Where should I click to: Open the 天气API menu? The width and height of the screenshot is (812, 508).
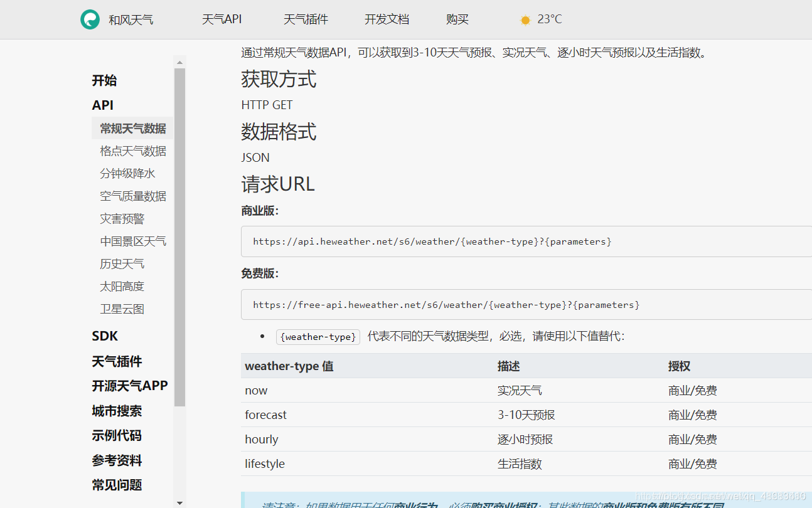222,19
